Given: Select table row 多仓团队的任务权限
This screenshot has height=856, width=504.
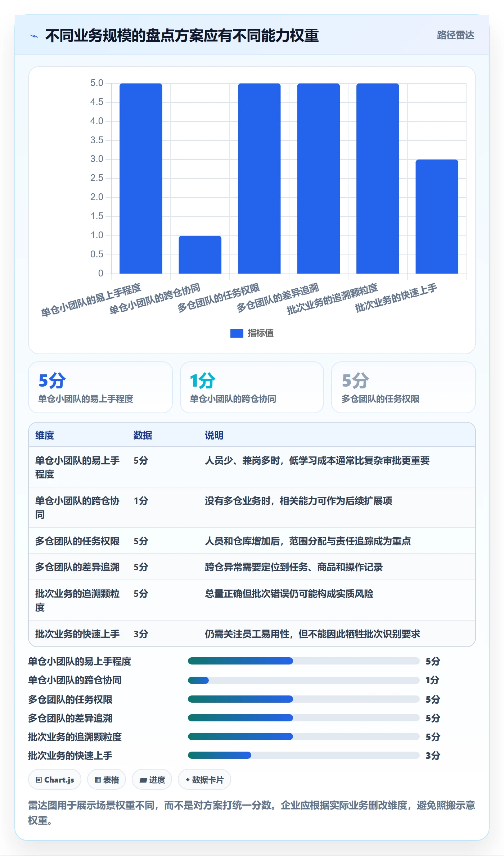Looking at the screenshot, I should (252, 541).
